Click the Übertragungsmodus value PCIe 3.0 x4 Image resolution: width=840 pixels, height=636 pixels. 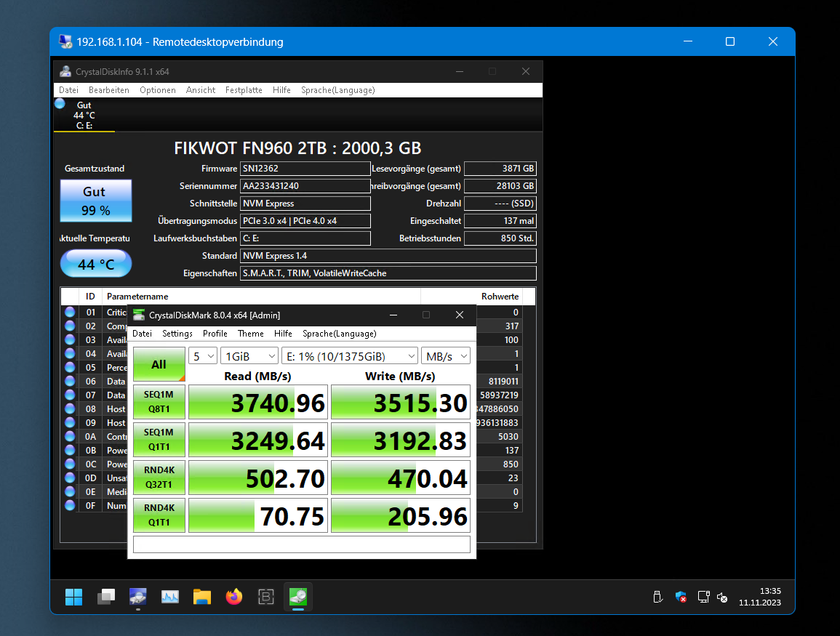point(305,220)
